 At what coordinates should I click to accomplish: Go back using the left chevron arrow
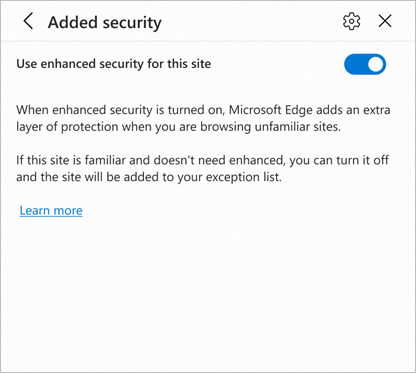point(28,21)
